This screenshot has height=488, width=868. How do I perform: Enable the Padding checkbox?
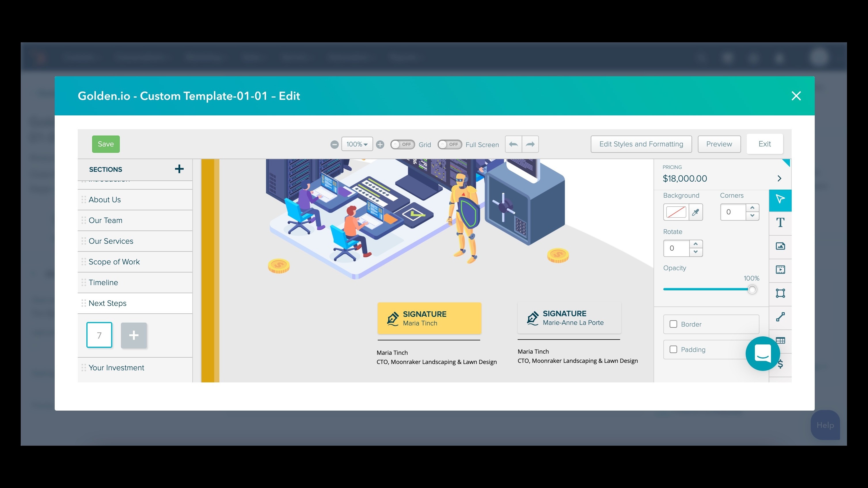[x=673, y=349]
